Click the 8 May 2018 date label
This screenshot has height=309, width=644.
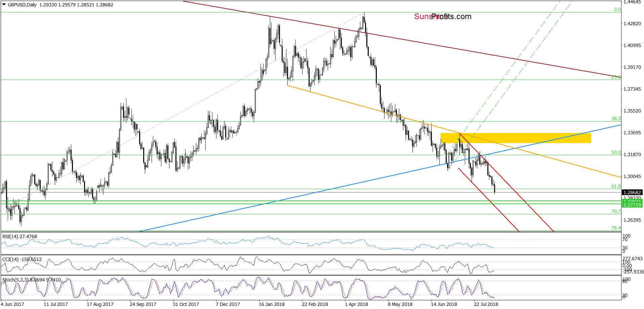tap(400, 304)
